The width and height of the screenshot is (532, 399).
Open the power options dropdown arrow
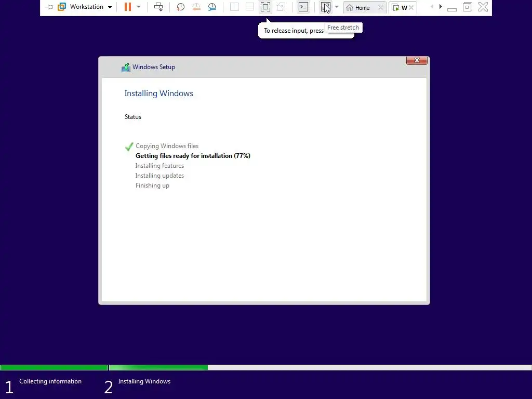[138, 6]
